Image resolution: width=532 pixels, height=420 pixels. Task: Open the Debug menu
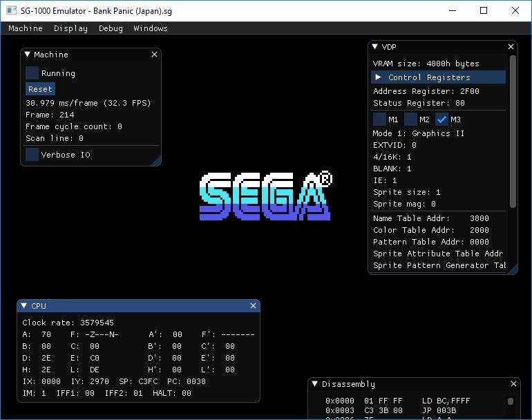point(111,28)
